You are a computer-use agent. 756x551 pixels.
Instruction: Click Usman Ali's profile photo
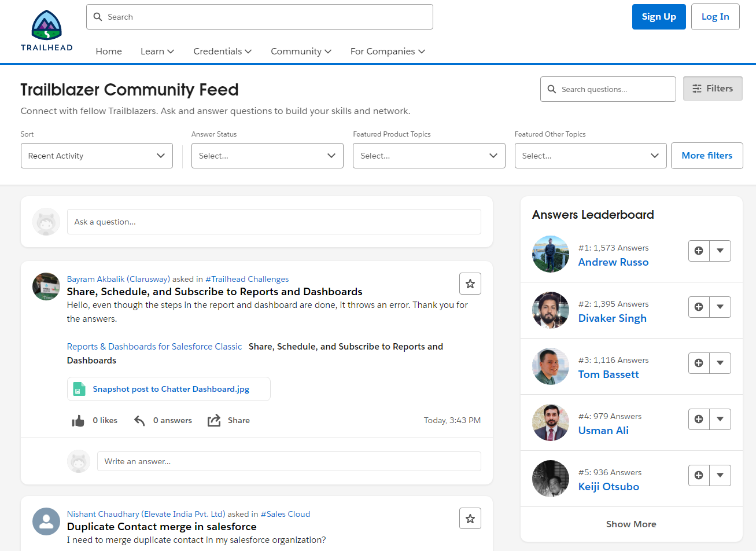pyautogui.click(x=551, y=423)
